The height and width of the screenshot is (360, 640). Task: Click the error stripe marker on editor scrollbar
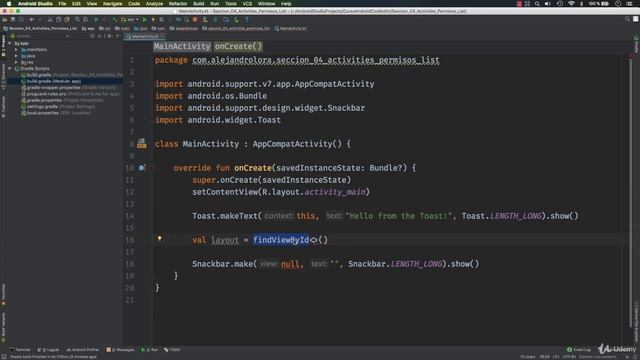coord(631,56)
